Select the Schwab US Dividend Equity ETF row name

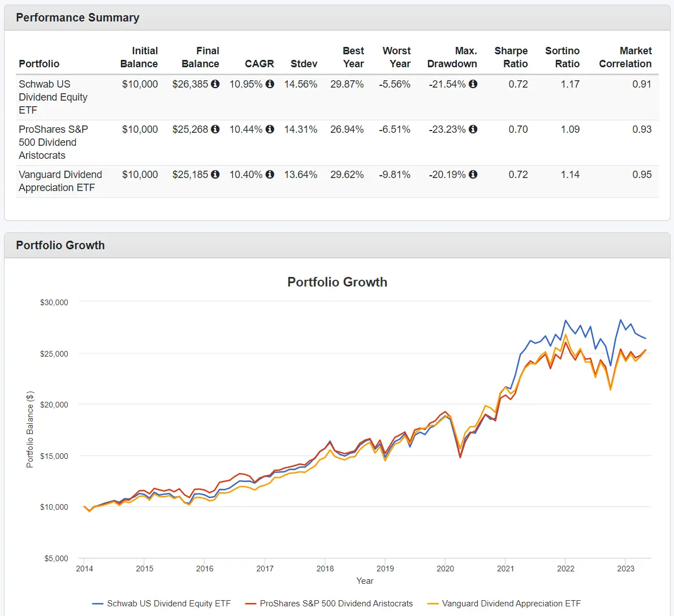click(53, 97)
